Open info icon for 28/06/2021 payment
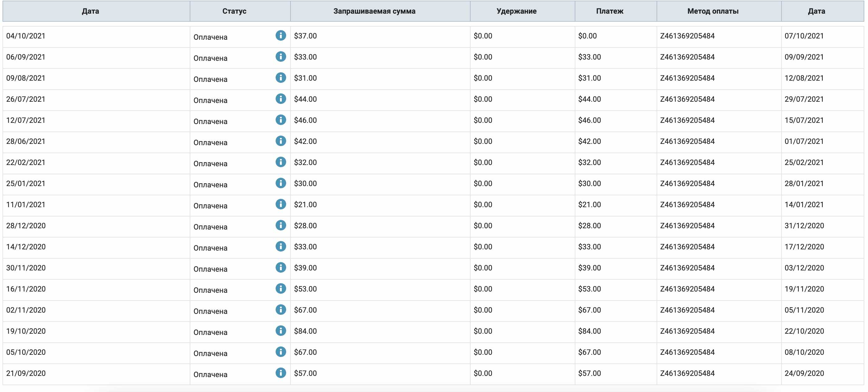Image resolution: width=868 pixels, height=392 pixels. point(281,141)
